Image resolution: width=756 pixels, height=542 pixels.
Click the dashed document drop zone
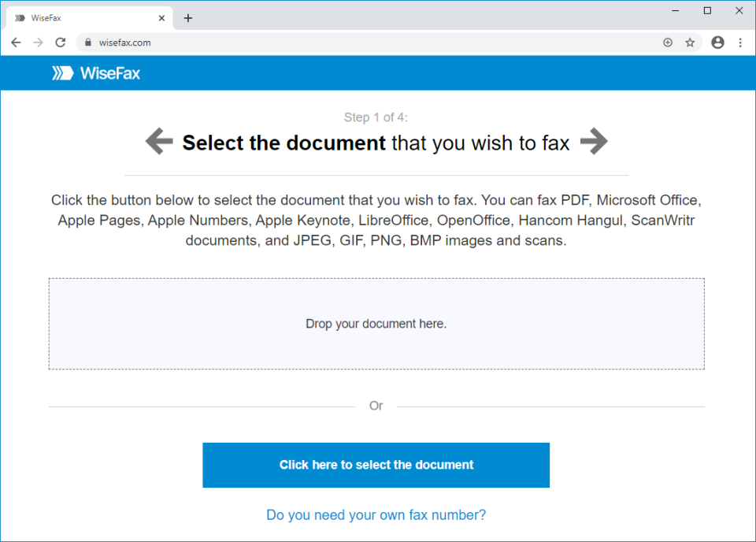[x=376, y=323]
